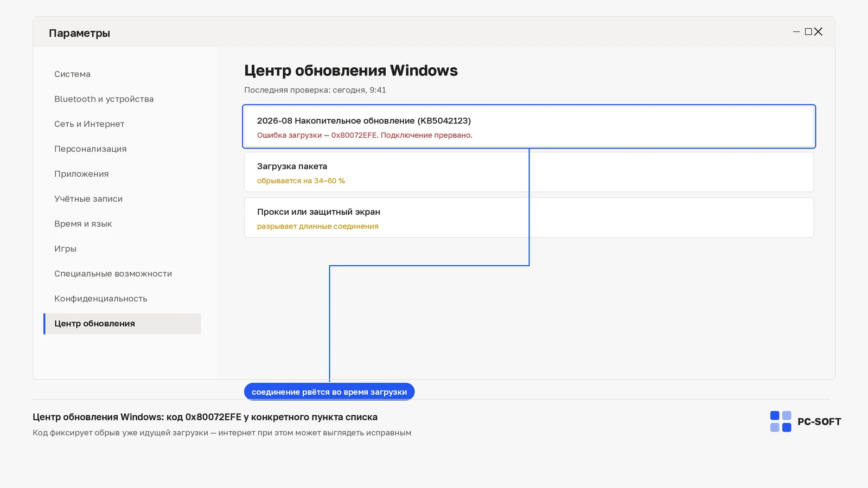
Task: Click the heading Центр обновления Windows
Action: coord(351,70)
